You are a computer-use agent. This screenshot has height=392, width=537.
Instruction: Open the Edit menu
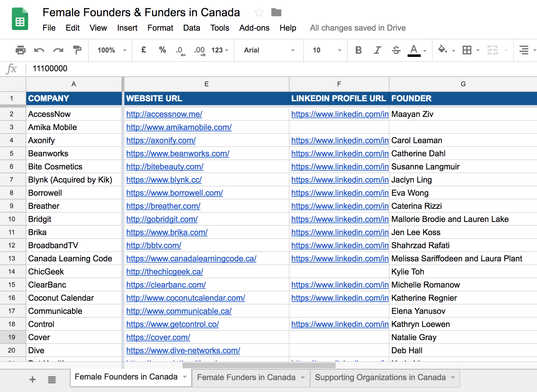pos(73,28)
